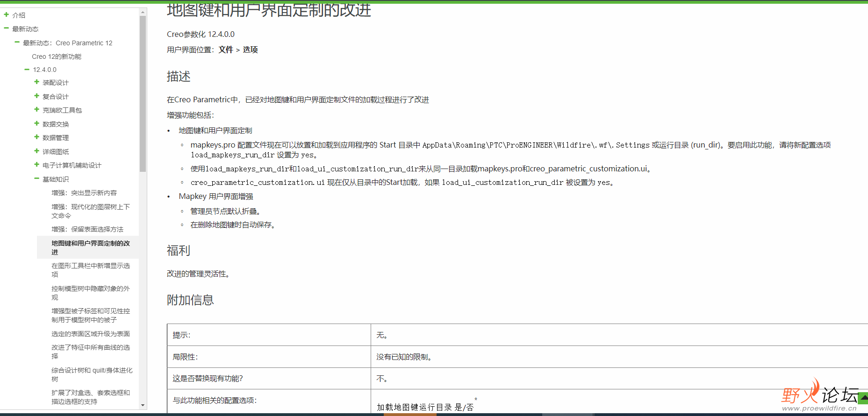Click the sidebar scrollbar thumb
868x416 pixels.
coord(143,93)
